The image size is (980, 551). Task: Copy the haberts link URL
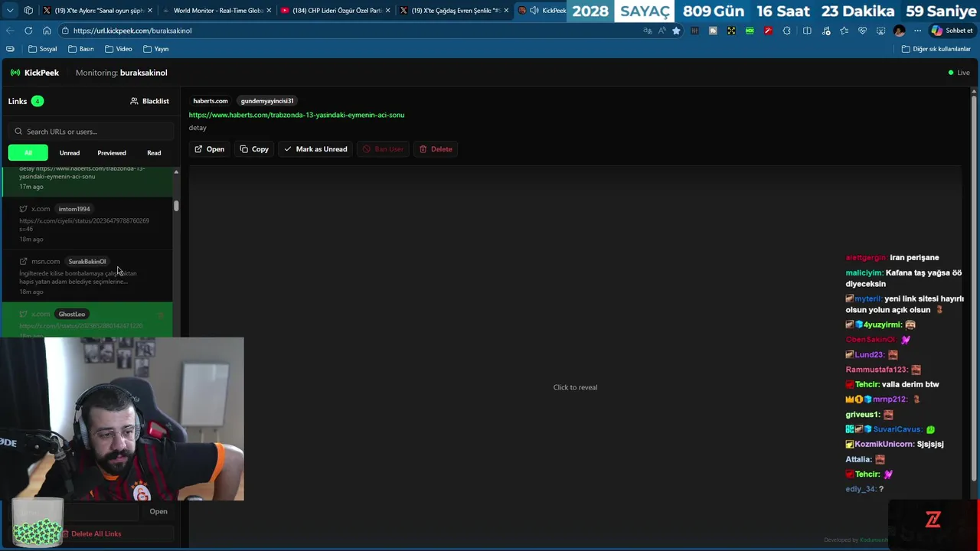[x=254, y=149]
